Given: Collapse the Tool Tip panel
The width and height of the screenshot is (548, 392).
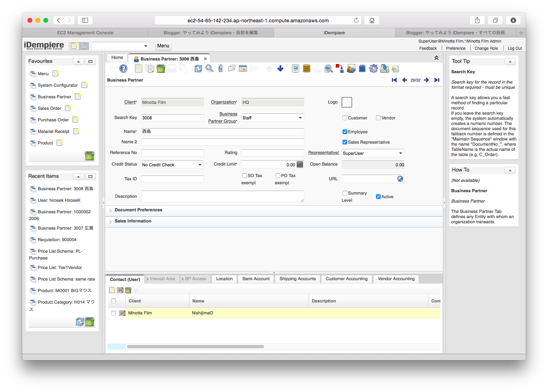Looking at the screenshot, I should pyautogui.click(x=510, y=62).
